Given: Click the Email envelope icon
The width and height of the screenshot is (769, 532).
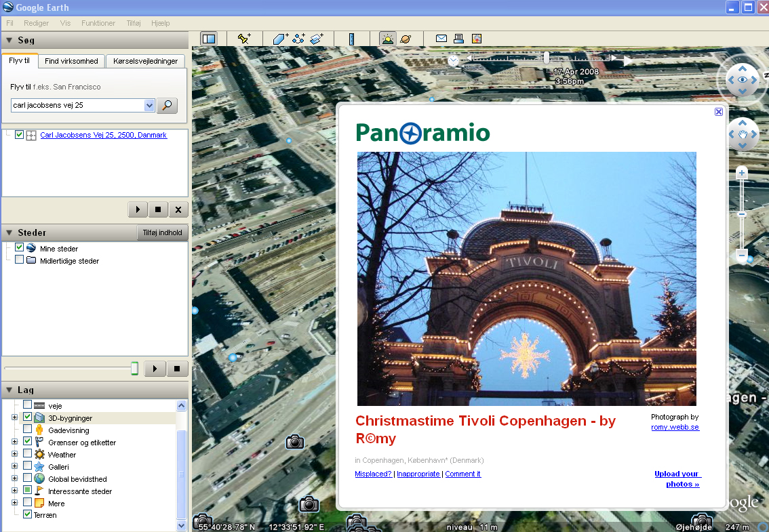Looking at the screenshot, I should click(441, 39).
